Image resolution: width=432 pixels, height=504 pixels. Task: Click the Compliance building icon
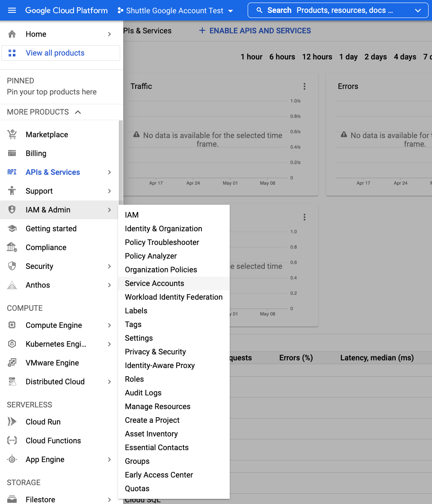12,247
